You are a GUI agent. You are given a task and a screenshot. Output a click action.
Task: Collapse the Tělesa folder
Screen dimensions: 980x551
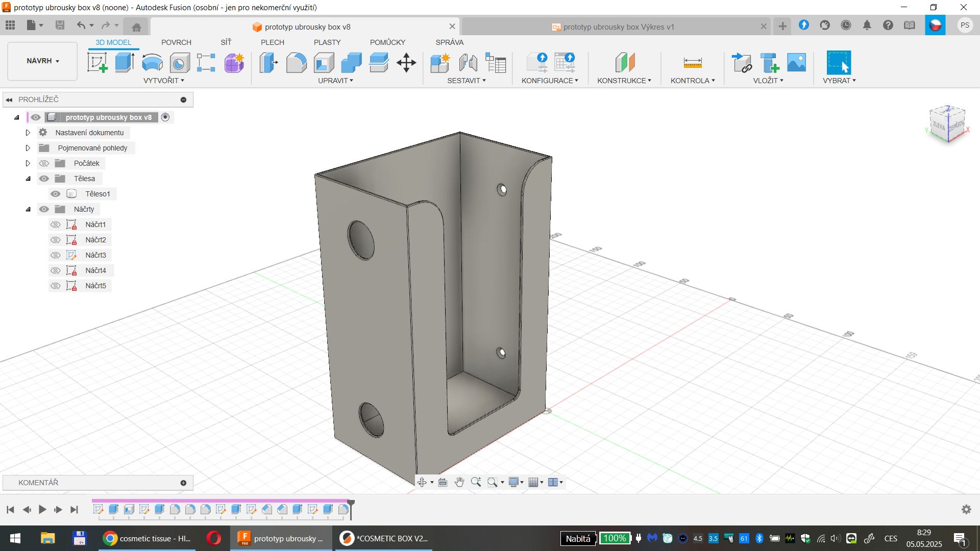coord(28,179)
